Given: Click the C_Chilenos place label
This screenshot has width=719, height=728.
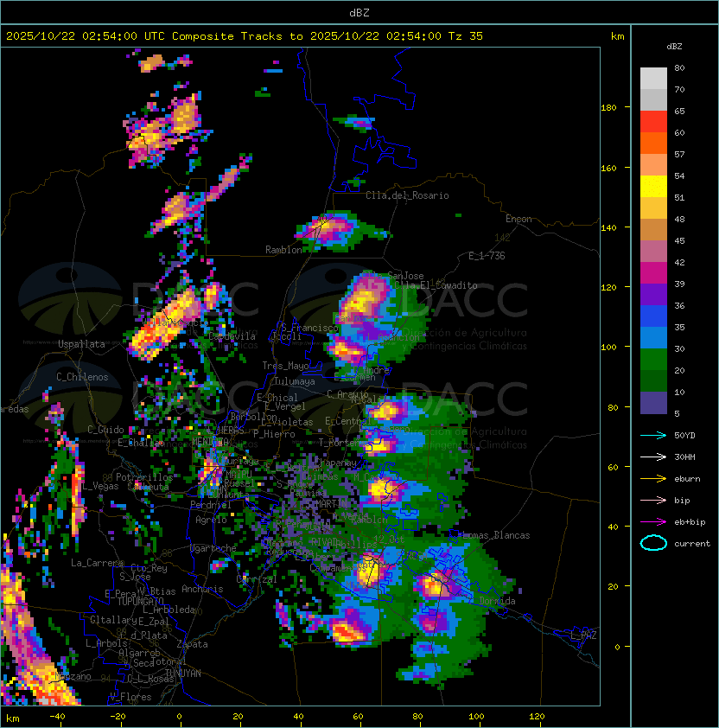Looking at the screenshot, I should coord(82,377).
